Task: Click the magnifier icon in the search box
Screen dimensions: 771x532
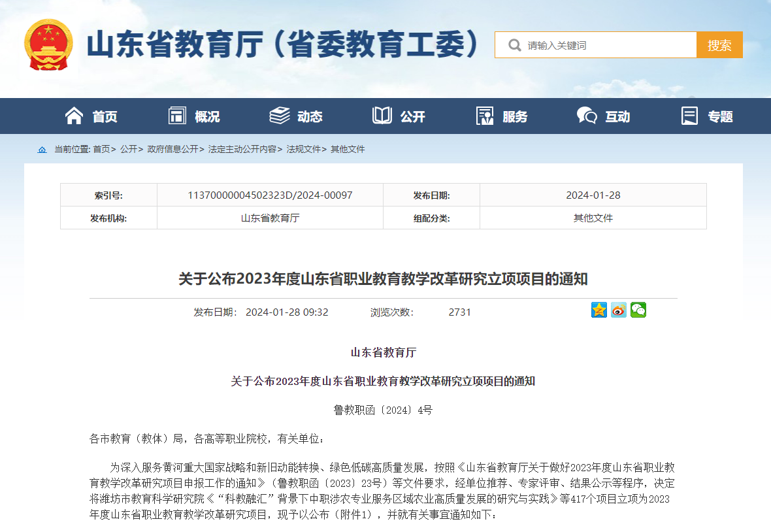Action: 514,45
